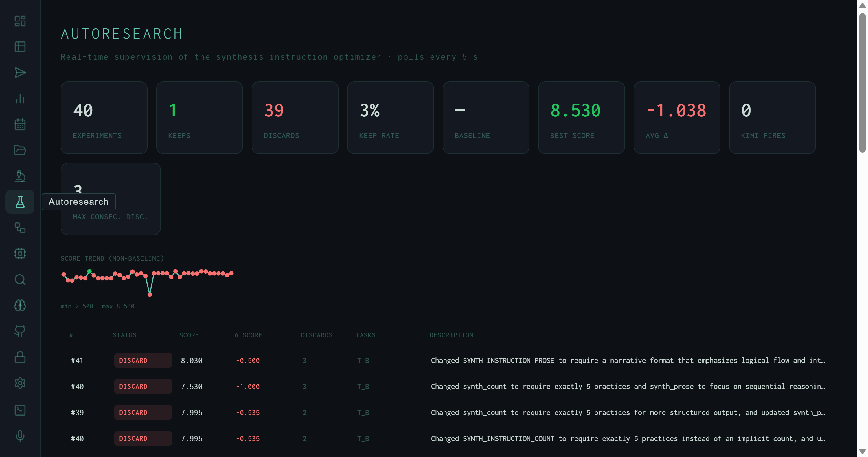This screenshot has height=457, width=868.
Task: Click the green best-score point on trend chart
Action: click(x=89, y=271)
